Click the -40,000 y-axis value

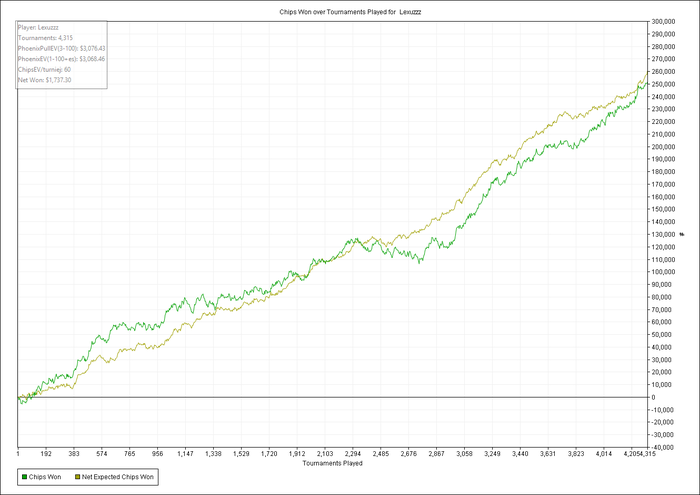click(x=663, y=447)
